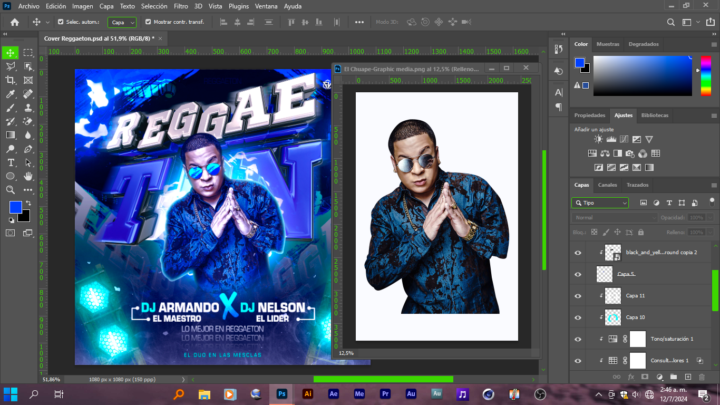Hide black_and_yell...round copia 2 layer
The width and height of the screenshot is (720, 405).
click(x=578, y=253)
